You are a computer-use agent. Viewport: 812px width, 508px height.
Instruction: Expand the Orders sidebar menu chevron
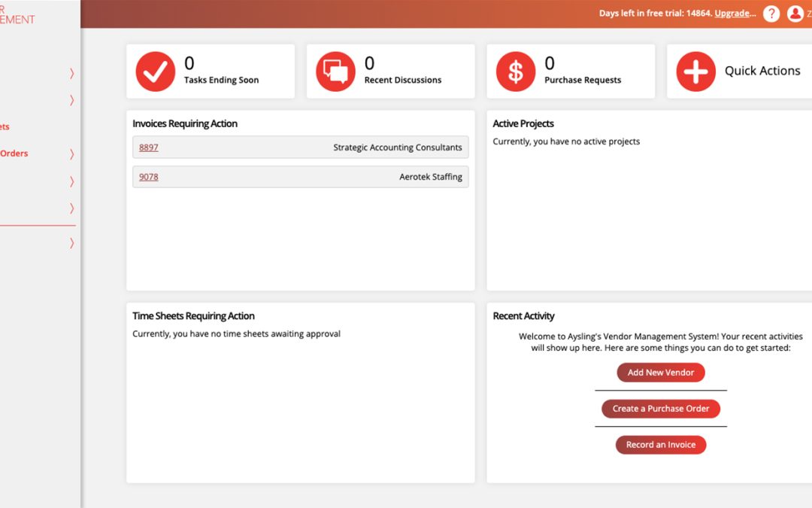(x=72, y=154)
